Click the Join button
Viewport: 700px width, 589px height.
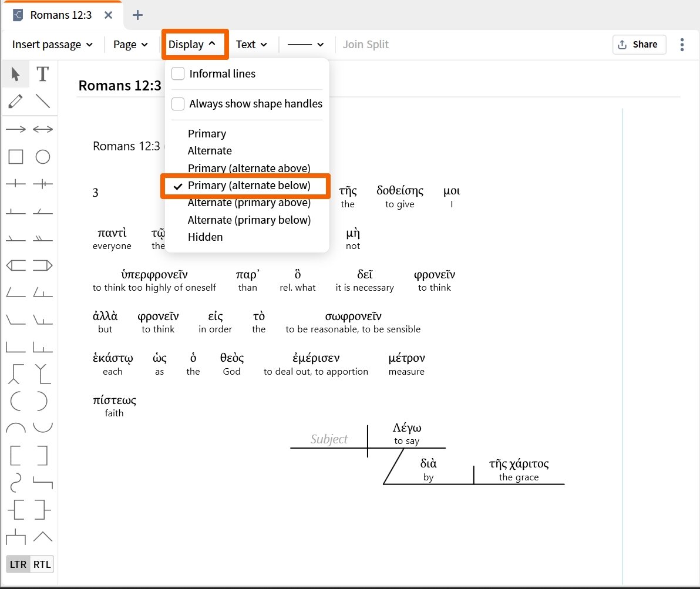click(x=353, y=45)
